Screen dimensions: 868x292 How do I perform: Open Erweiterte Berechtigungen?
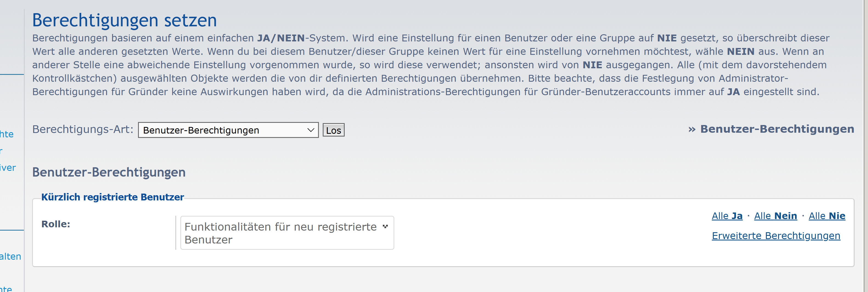pyautogui.click(x=776, y=236)
